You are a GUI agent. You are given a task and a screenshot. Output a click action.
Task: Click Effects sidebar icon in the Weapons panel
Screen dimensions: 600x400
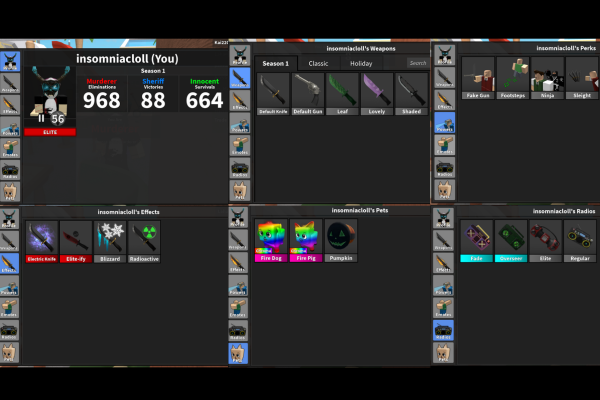coord(240,101)
